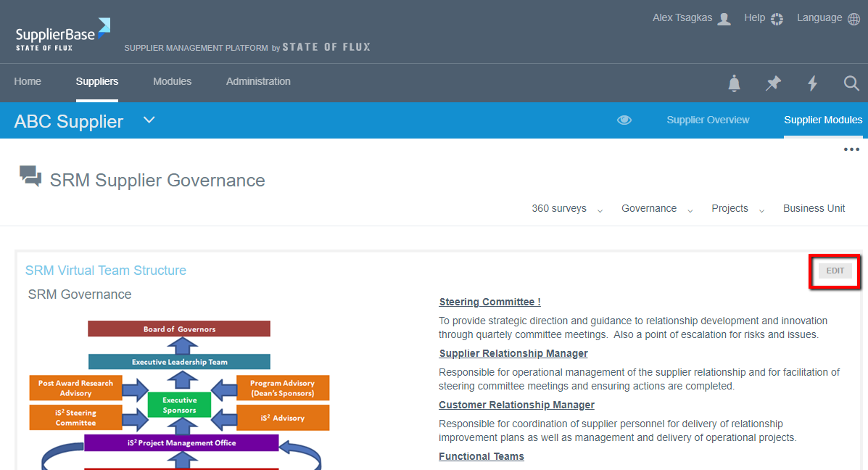
Task: Click the Help globe icon
Action: tap(777, 17)
